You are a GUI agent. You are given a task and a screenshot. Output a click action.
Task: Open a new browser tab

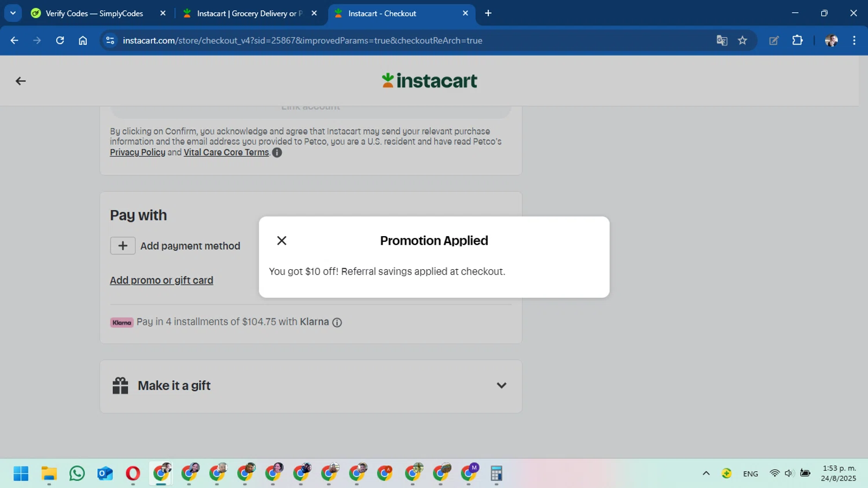click(x=488, y=13)
